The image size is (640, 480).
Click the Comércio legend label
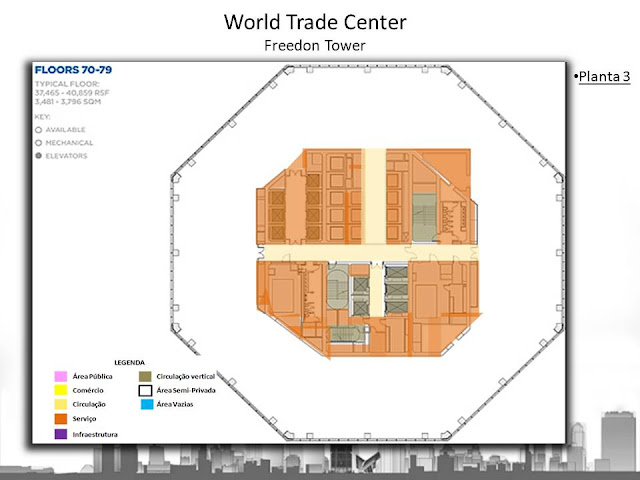88,390
